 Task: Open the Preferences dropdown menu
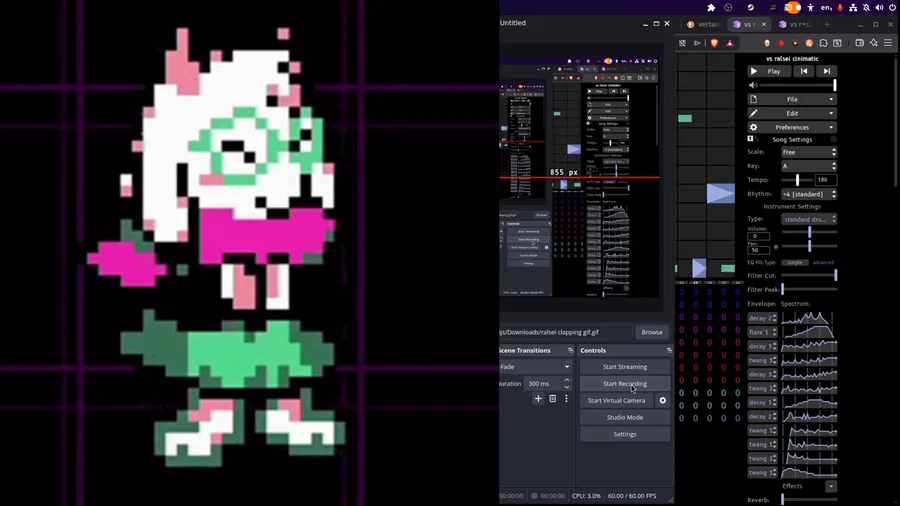(792, 127)
